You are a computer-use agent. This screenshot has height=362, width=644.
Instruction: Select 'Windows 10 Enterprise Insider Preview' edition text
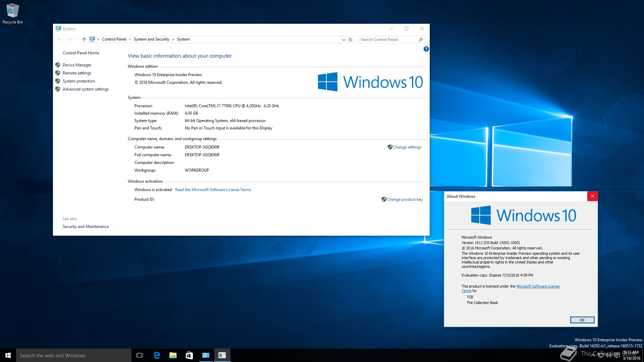[168, 75]
